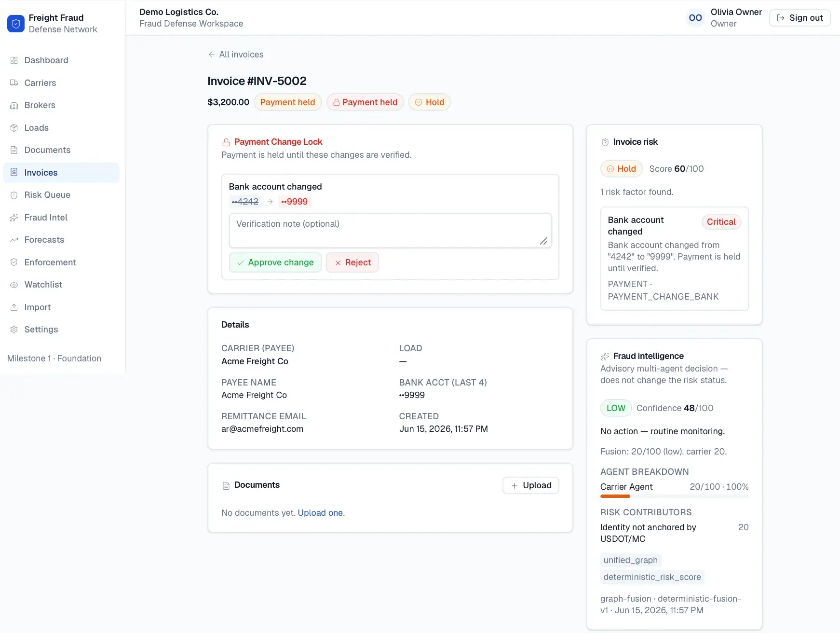Click the Hold badge in Invoice risk card

coord(622,169)
